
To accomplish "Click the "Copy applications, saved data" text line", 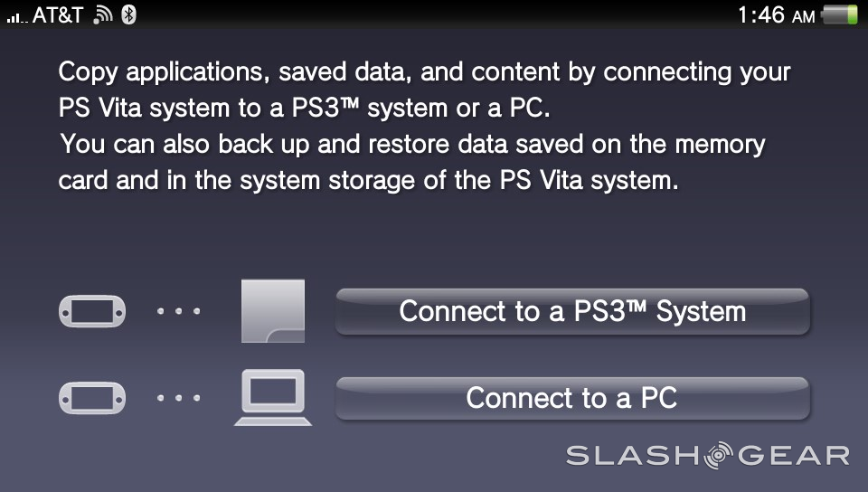I will click(424, 72).
